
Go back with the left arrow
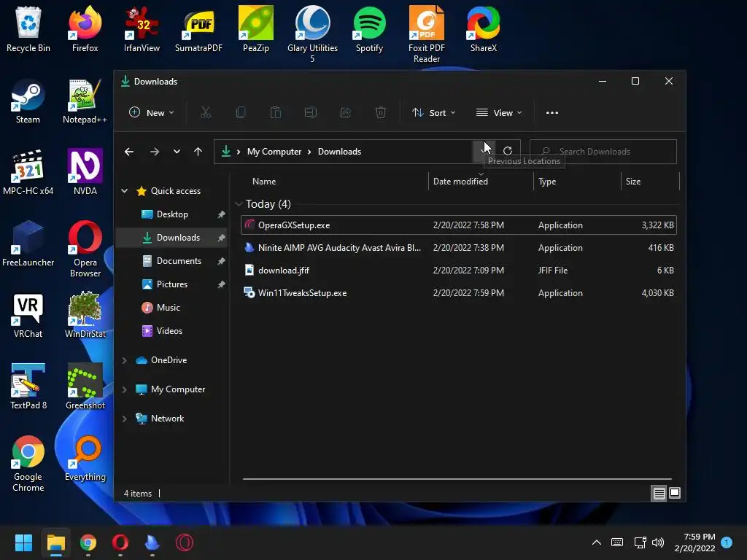pos(129,152)
